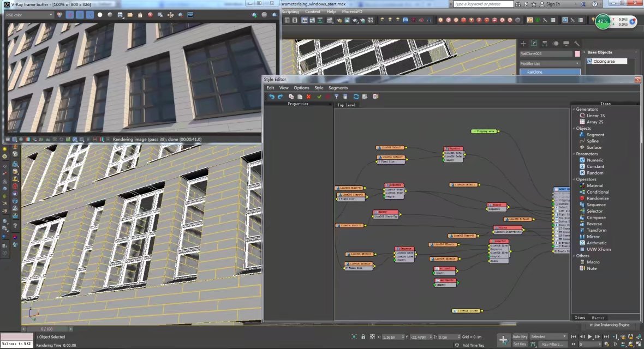Collapse the Parameters group
644x349 pixels.
574,154
